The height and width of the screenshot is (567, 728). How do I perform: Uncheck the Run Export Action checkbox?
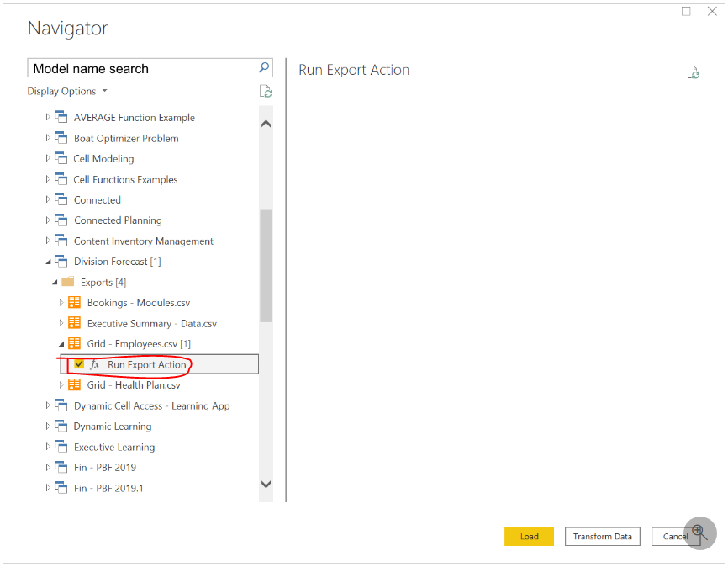(x=79, y=364)
